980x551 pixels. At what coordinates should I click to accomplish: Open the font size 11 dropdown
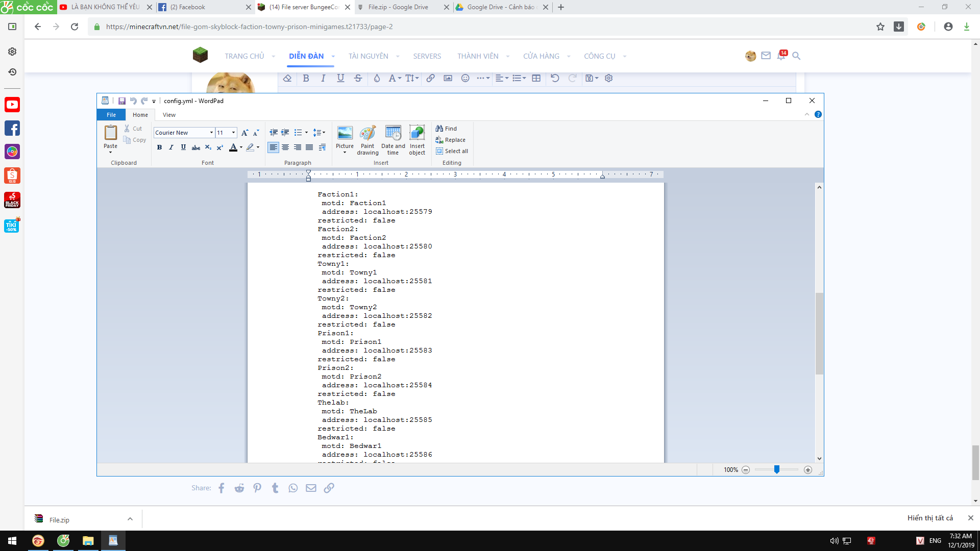coord(233,133)
